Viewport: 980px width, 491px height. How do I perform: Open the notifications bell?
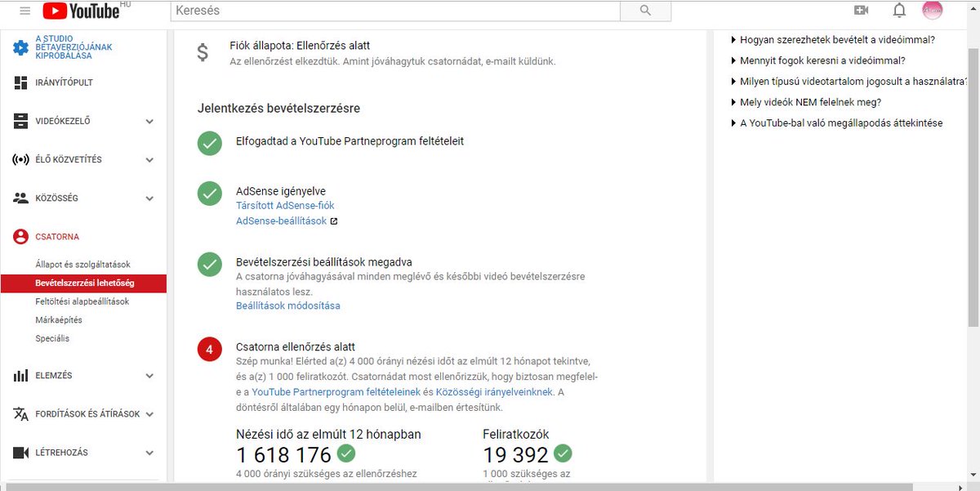[x=899, y=11]
